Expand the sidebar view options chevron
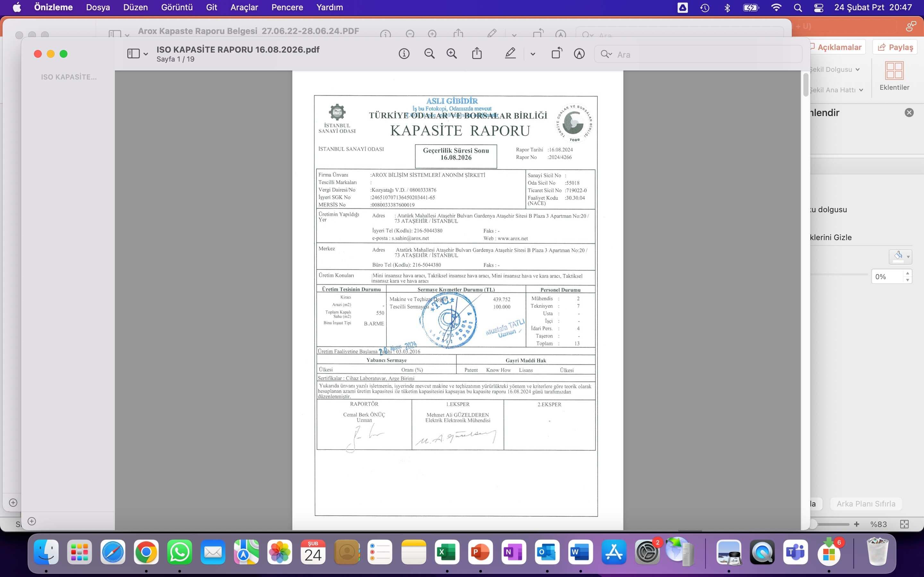This screenshot has height=577, width=924. [146, 54]
